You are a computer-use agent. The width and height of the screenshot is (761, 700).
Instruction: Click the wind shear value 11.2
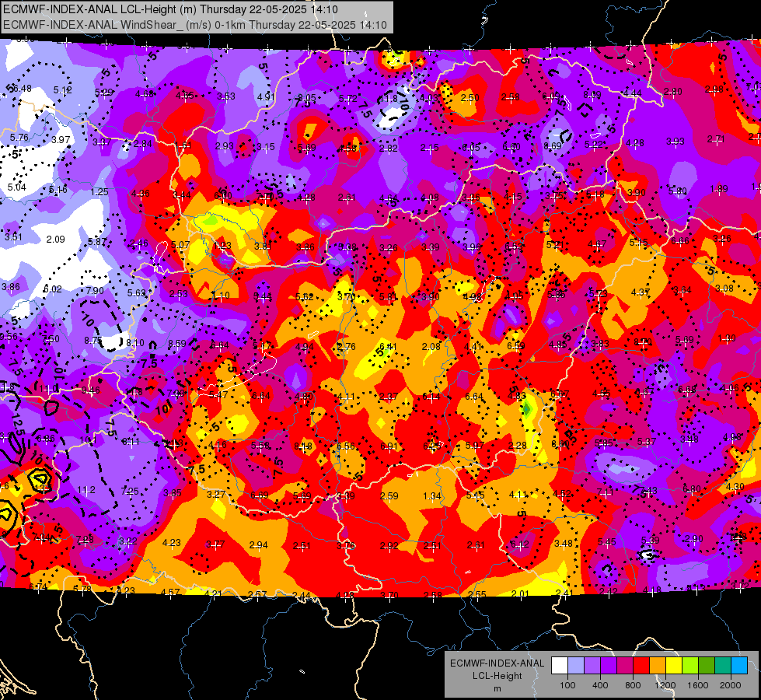click(x=86, y=490)
